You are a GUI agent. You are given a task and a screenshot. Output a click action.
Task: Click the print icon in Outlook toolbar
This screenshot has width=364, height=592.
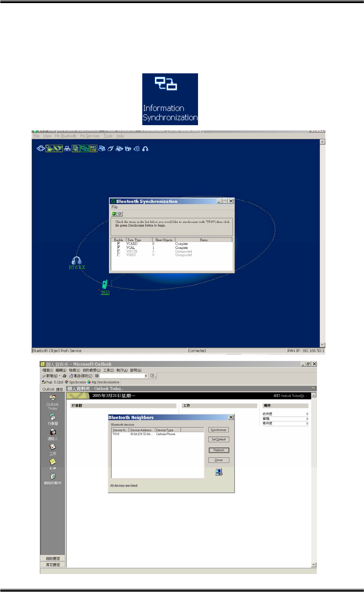[65, 375]
